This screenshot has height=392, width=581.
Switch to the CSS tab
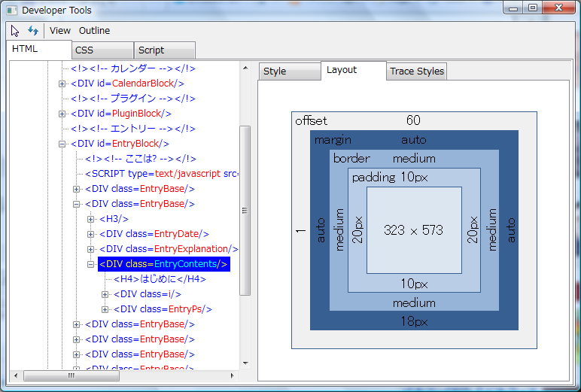[102, 50]
